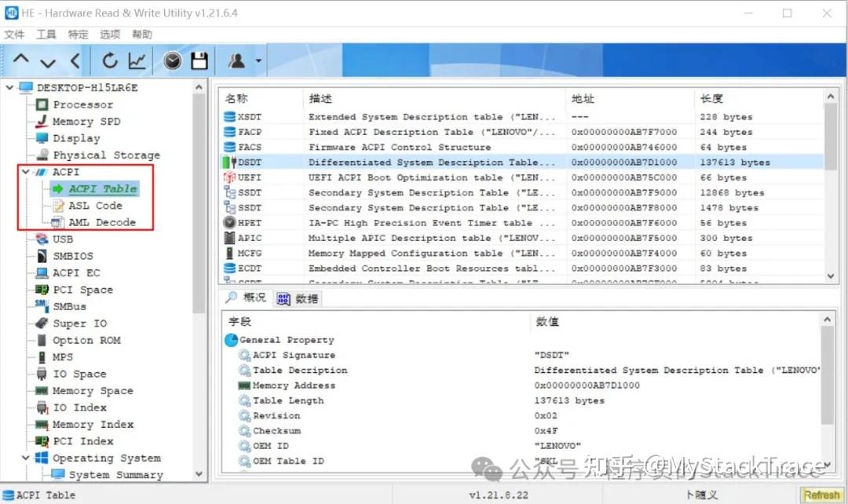Screen dimensions: 848x504
Task: Click the Refresh button in status bar
Action: click(x=821, y=495)
